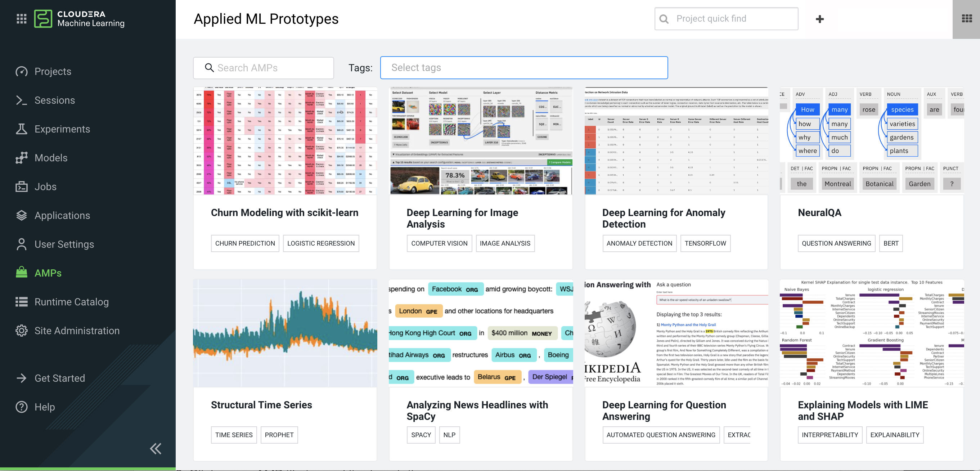Open Churn Modeling with scikit-learn thumbnail
980x471 pixels.
tap(285, 141)
